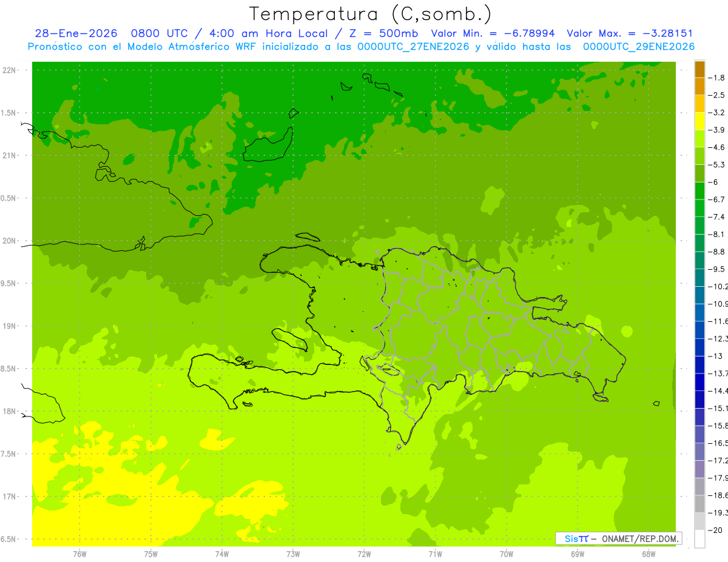Click "0000UTC_27ENE2026" initialization time text

tap(413, 47)
